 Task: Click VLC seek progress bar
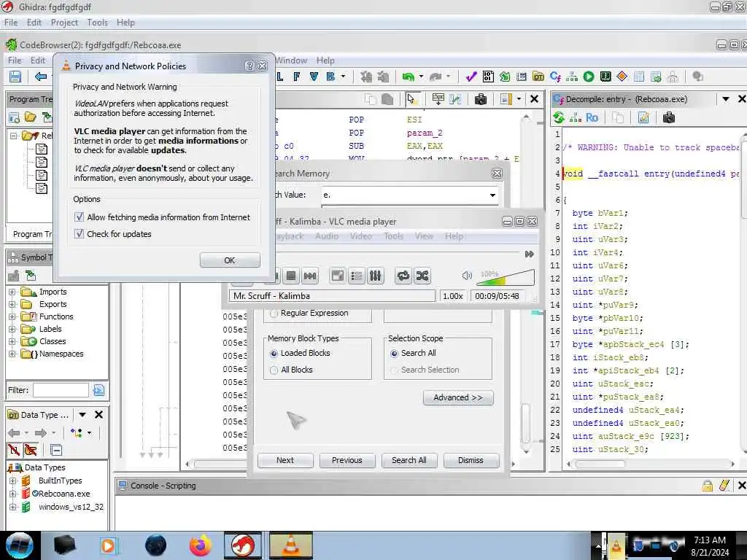(x=398, y=253)
